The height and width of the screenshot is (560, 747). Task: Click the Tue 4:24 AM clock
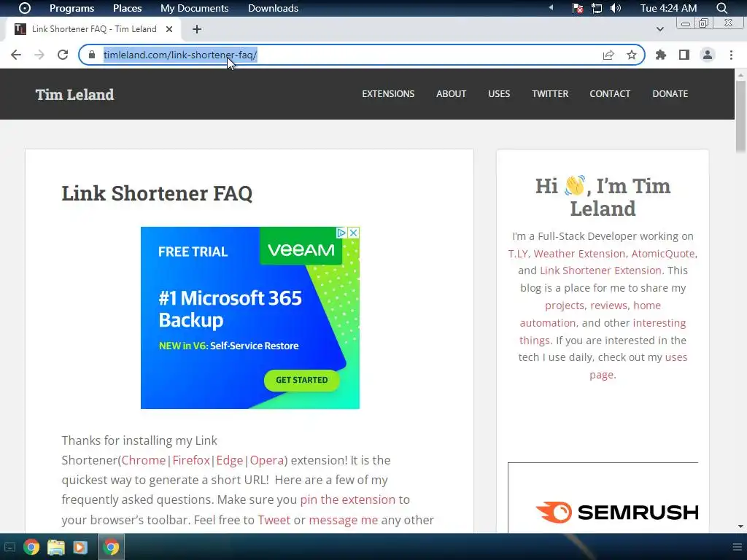pos(668,8)
